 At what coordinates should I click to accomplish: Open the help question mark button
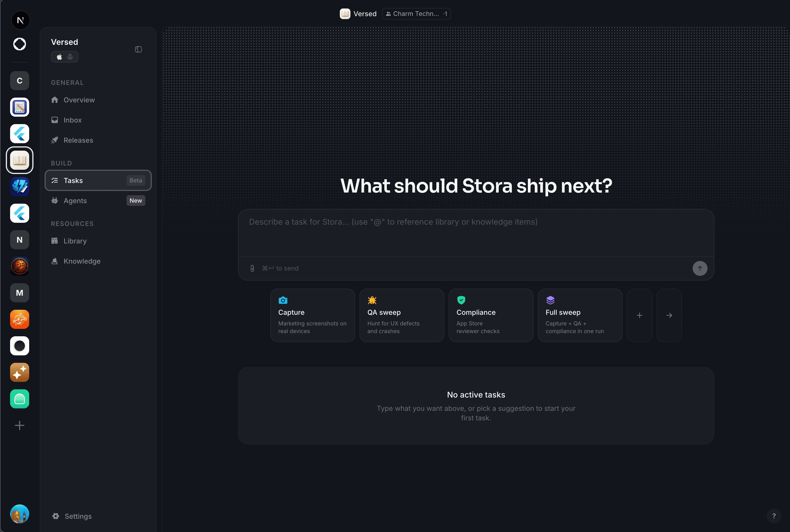774,516
